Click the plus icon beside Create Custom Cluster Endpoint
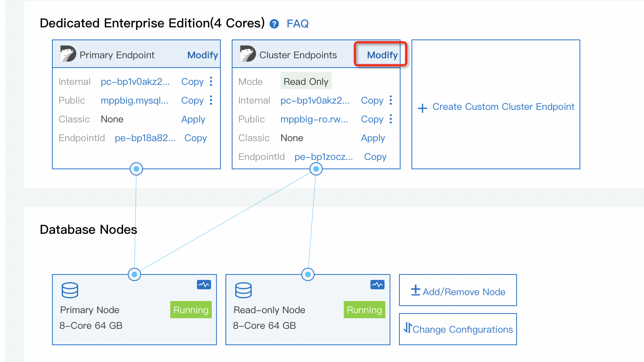The image size is (644, 362). (422, 108)
